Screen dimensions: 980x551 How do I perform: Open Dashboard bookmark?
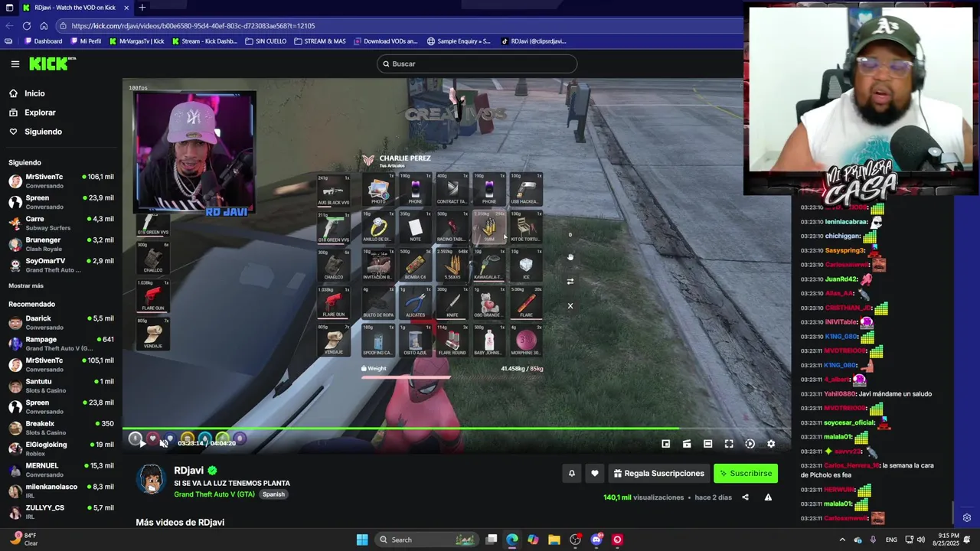44,41
